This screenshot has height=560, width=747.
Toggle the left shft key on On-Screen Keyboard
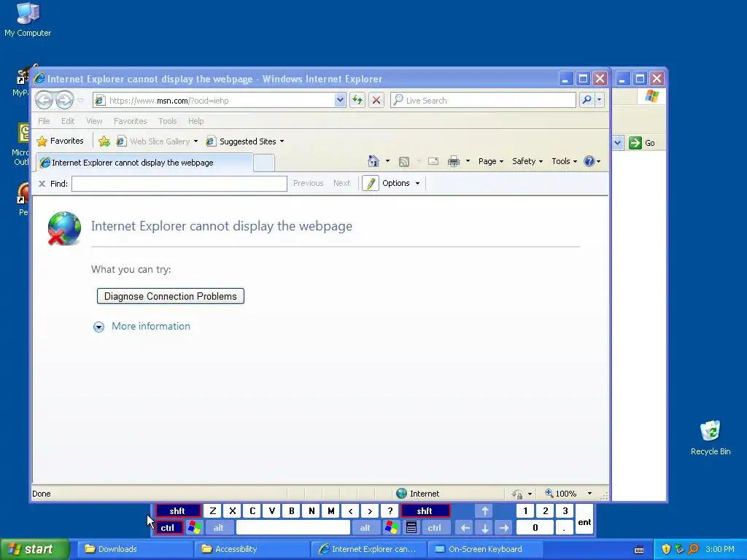(x=177, y=511)
